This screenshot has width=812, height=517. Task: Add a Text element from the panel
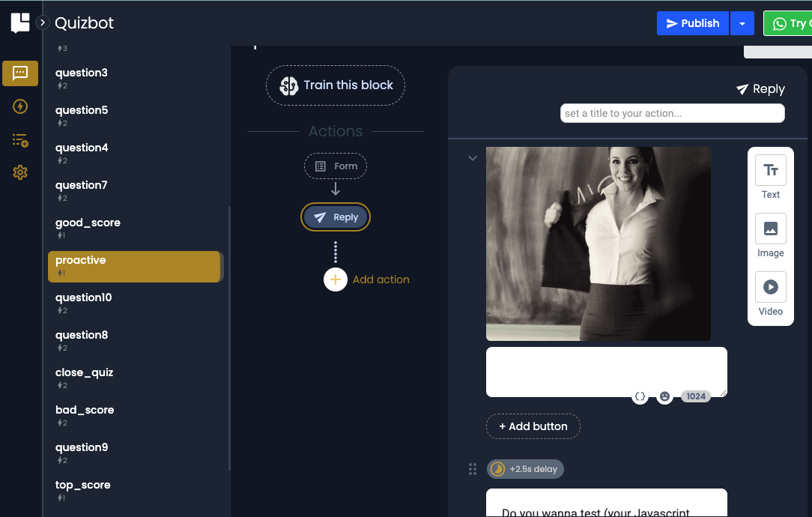tap(771, 177)
